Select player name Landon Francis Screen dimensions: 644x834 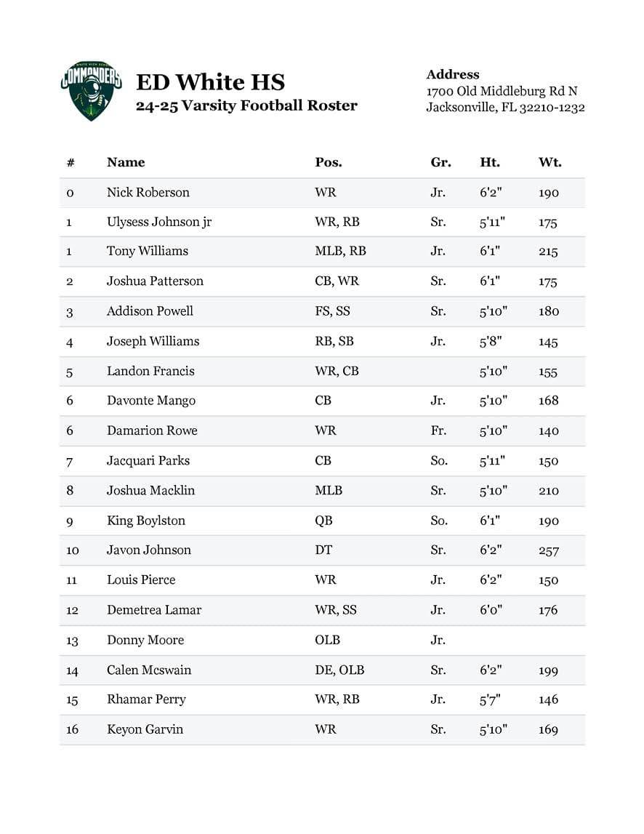pyautogui.click(x=150, y=371)
